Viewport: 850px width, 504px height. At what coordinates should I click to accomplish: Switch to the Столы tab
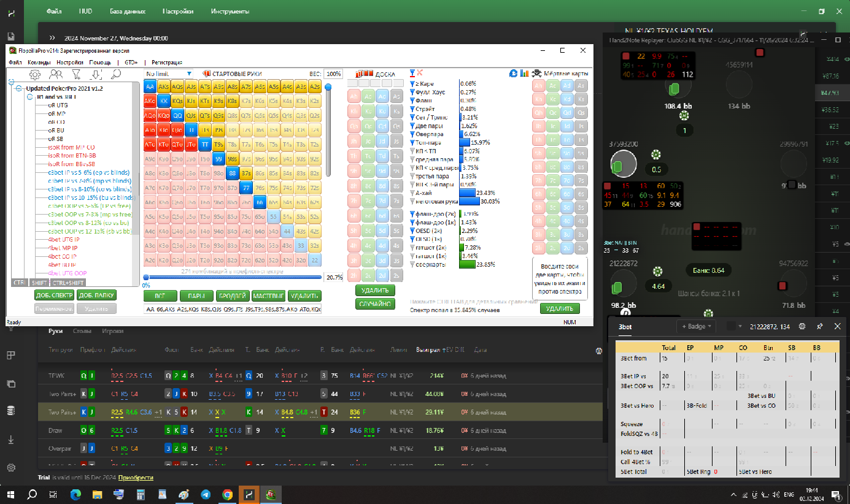pos(82,331)
